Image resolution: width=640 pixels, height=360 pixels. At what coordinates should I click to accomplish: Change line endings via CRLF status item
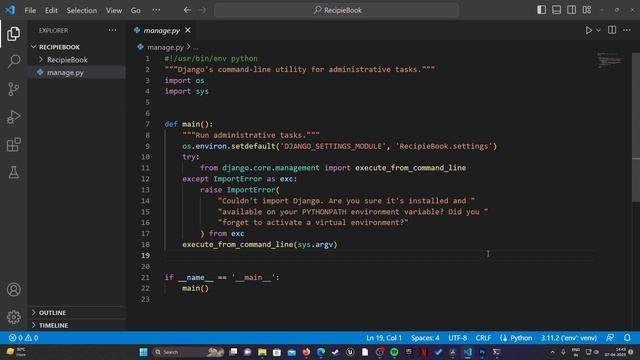(x=483, y=338)
